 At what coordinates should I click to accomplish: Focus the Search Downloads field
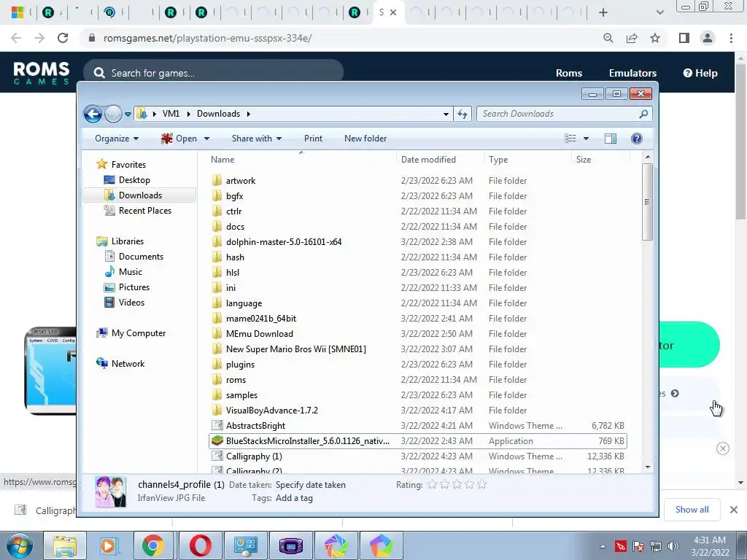[557, 114]
